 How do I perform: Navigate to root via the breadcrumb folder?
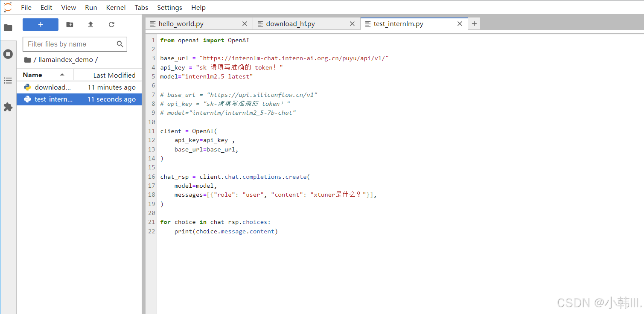pyautogui.click(x=27, y=59)
